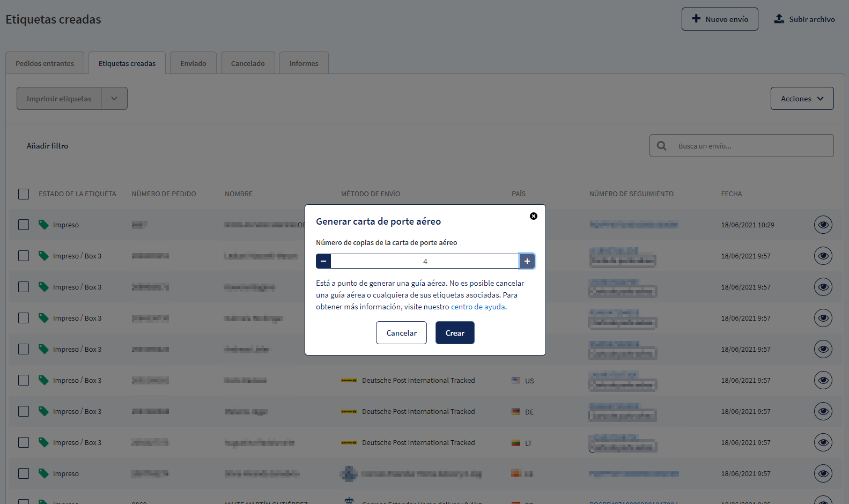Click the Imprimir etiquetas button

[x=59, y=99]
